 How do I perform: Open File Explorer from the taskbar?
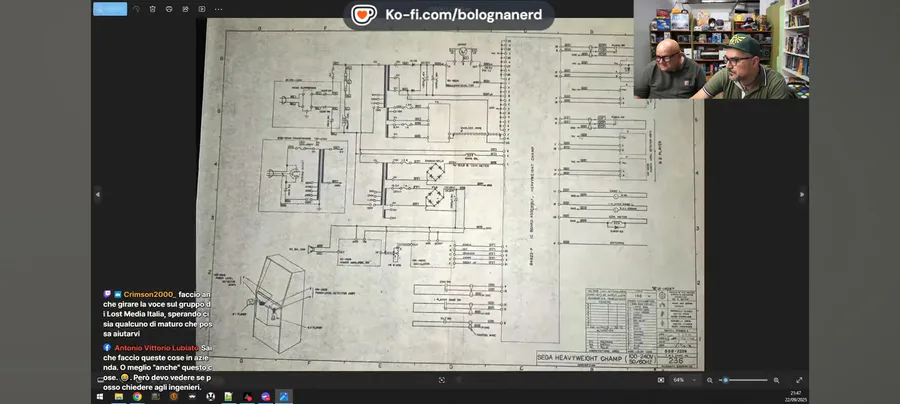pyautogui.click(x=119, y=397)
